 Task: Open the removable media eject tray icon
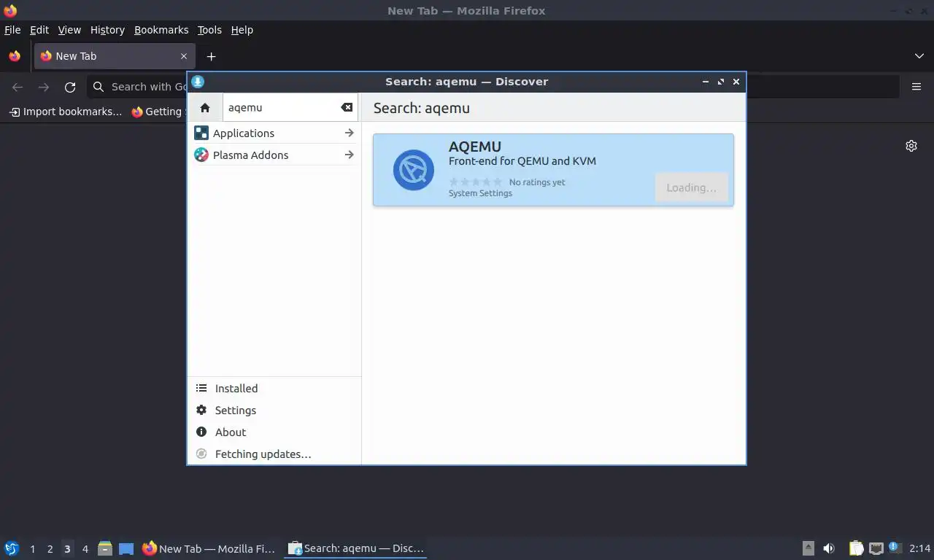click(808, 548)
